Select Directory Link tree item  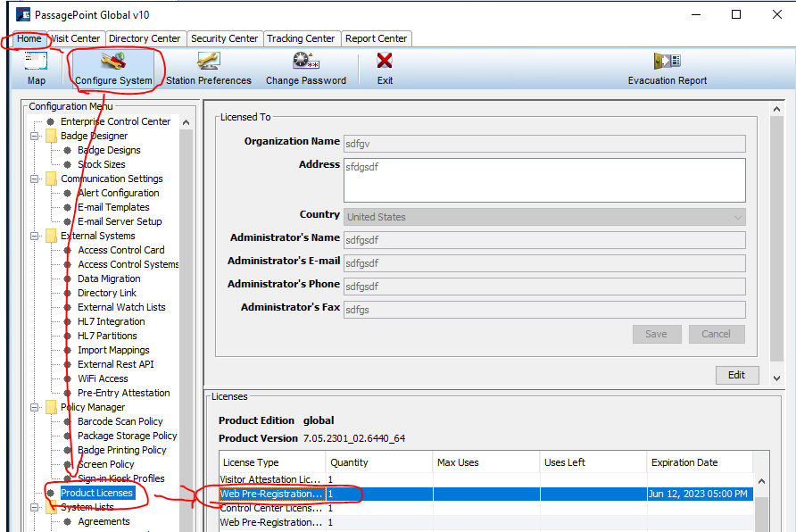107,293
